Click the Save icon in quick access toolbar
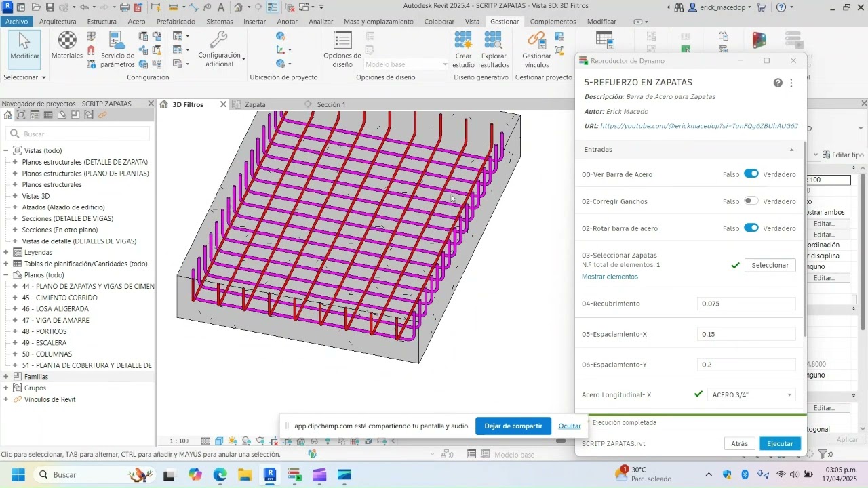 pyautogui.click(x=50, y=7)
